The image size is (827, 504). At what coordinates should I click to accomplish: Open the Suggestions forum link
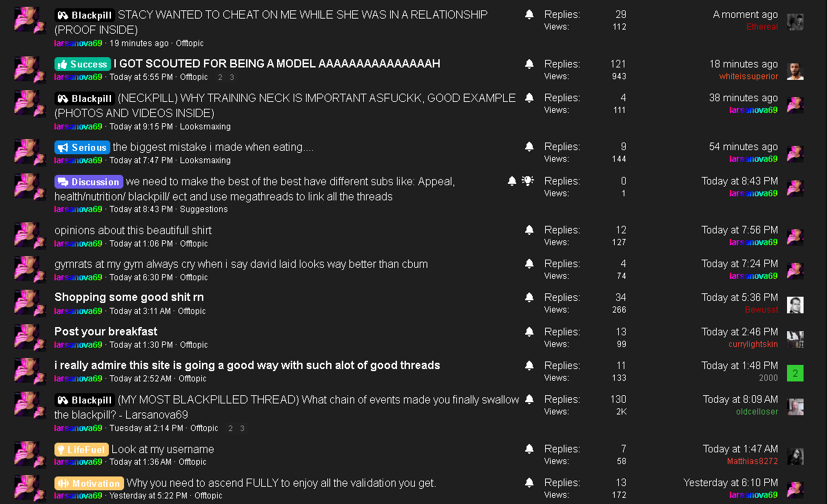click(x=204, y=209)
